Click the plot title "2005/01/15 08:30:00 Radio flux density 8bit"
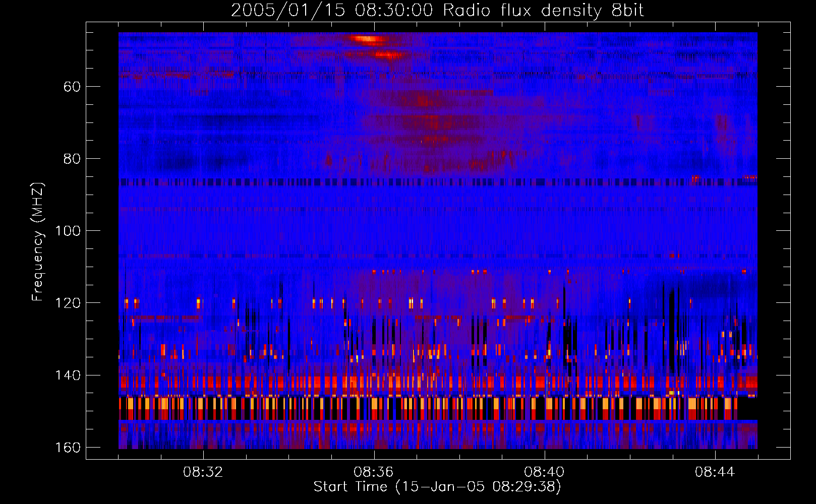Image resolution: width=816 pixels, height=504 pixels. (x=437, y=11)
